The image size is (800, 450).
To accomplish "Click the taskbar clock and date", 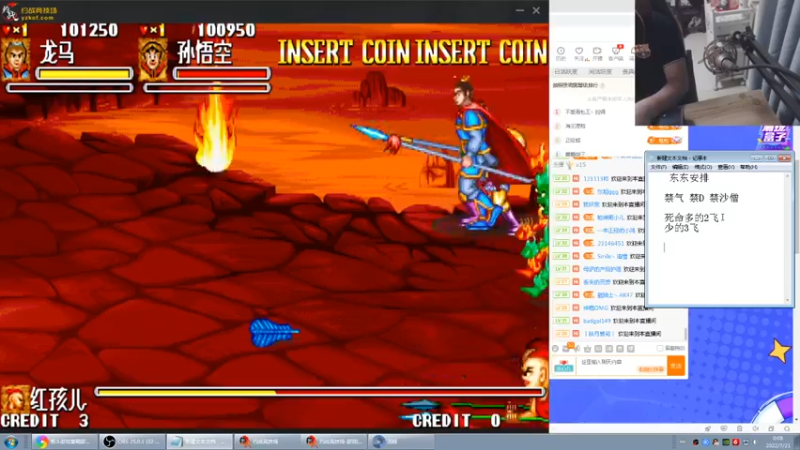I will 778,442.
